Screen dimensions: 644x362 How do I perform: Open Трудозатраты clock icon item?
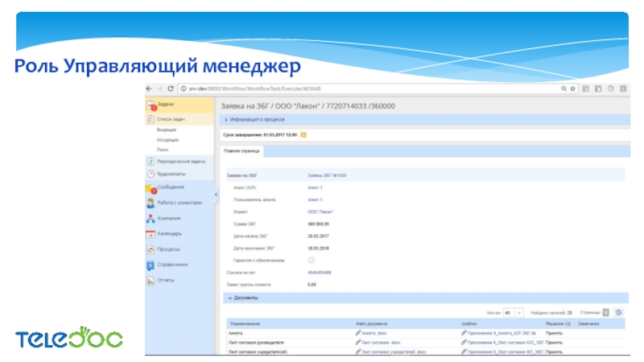tap(171, 174)
